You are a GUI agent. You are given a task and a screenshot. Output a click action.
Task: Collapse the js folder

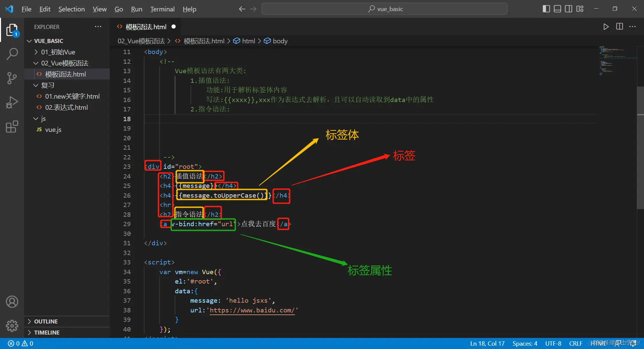coord(67,118)
